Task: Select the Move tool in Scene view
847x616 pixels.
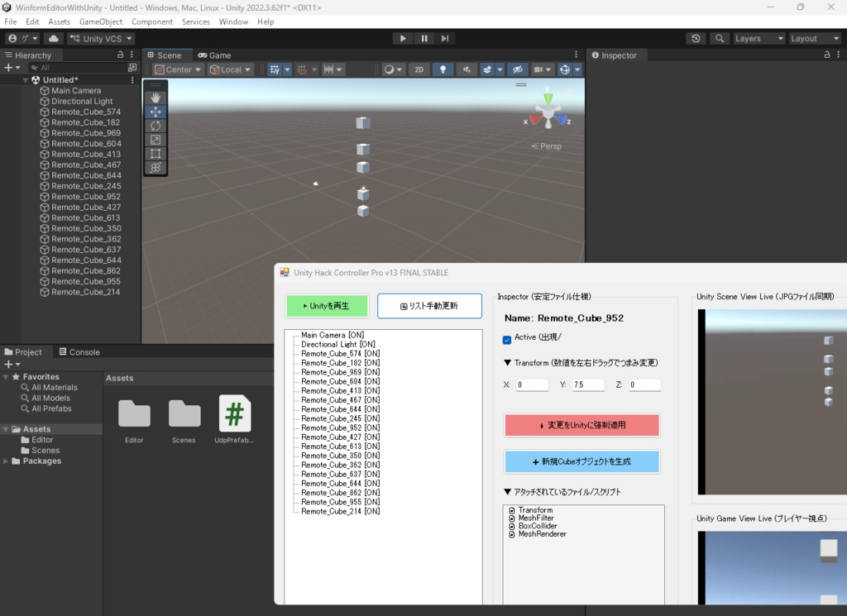Action: tap(156, 112)
